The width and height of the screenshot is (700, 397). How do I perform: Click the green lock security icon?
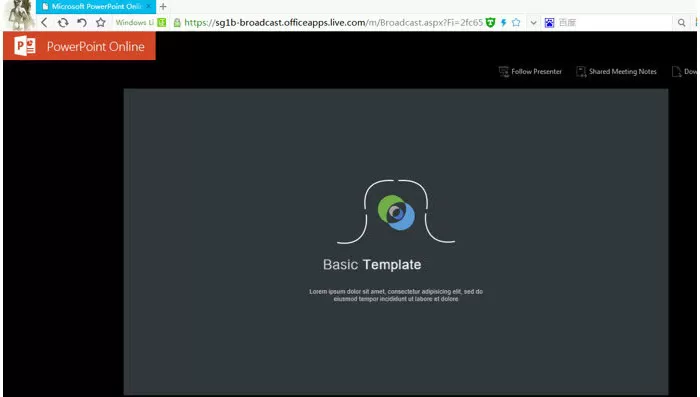pyautogui.click(x=177, y=22)
